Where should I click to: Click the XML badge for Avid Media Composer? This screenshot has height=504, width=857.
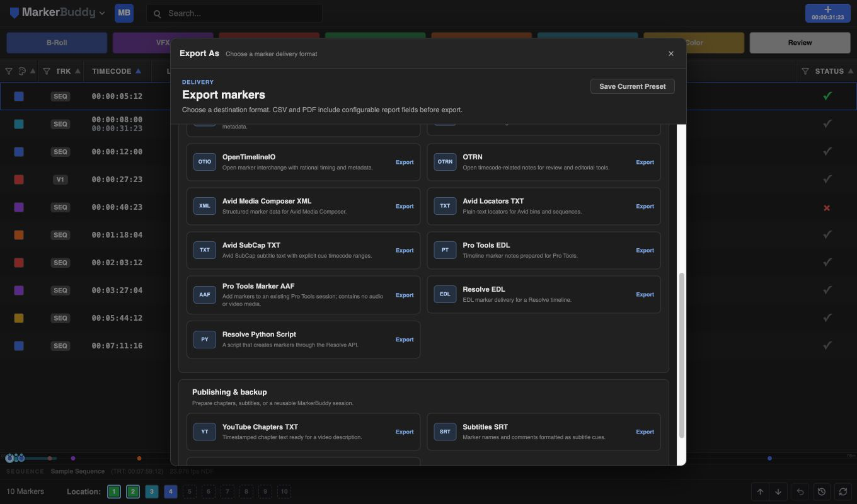(x=205, y=206)
